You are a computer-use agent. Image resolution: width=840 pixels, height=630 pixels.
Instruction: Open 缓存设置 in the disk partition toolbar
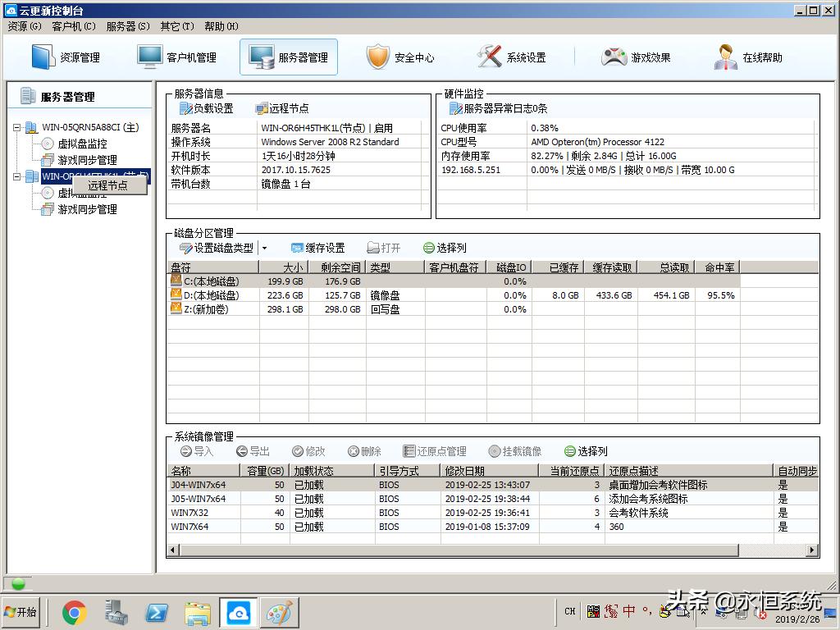point(318,247)
